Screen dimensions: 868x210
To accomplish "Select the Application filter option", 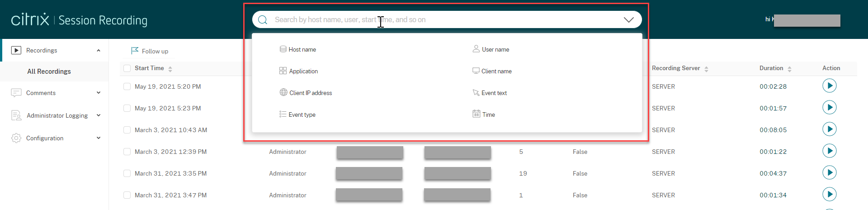I will tap(303, 72).
